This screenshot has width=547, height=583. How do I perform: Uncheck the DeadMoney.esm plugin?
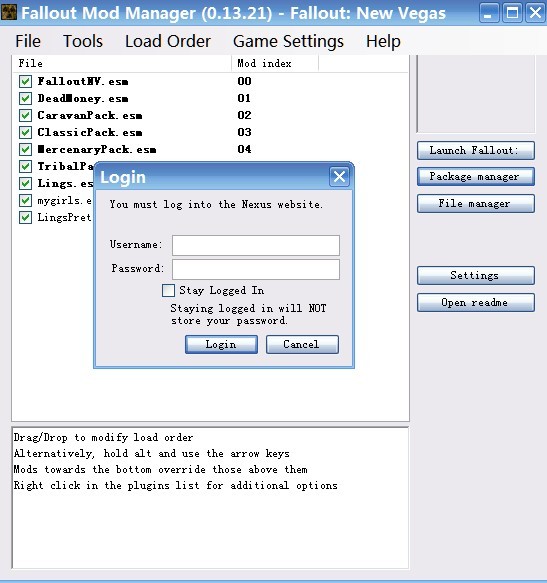[25, 99]
